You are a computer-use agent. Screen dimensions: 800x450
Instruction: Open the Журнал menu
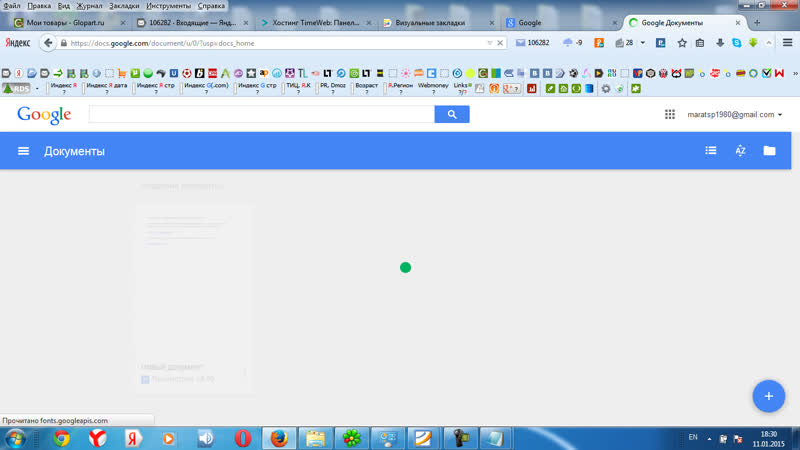(x=89, y=6)
